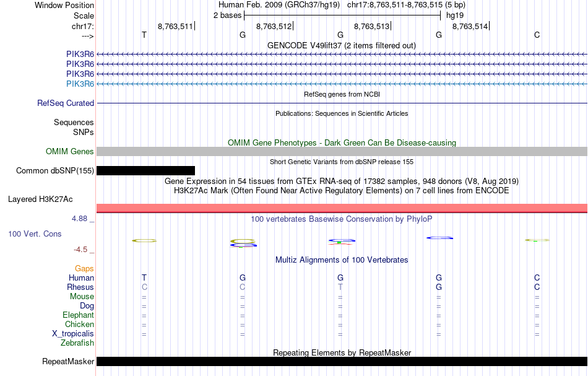Click the SNPs track label
588x376 pixels.
click(84, 132)
